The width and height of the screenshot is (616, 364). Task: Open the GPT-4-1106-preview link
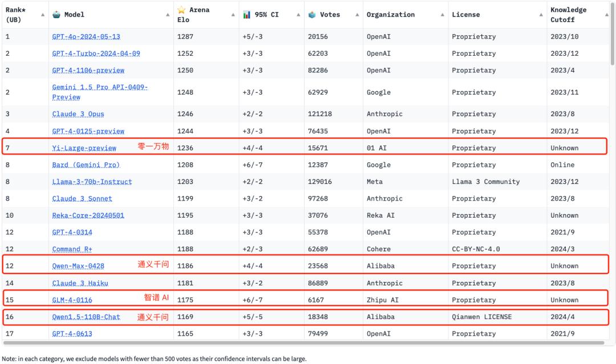(88, 70)
